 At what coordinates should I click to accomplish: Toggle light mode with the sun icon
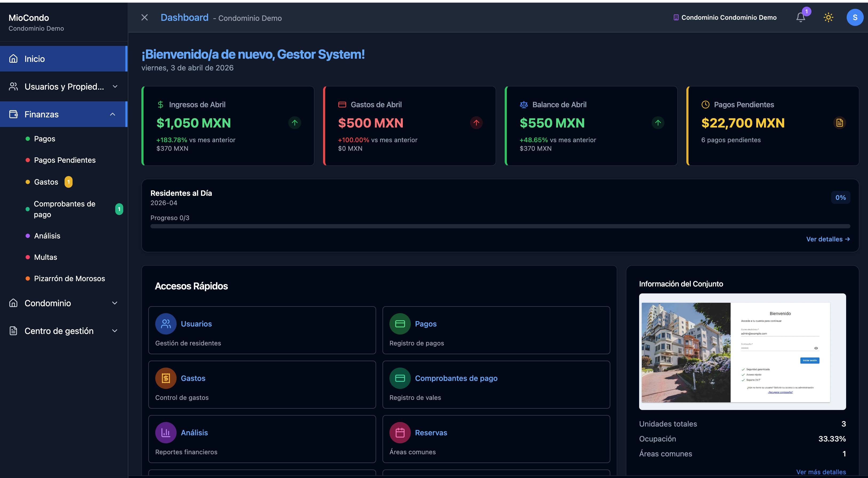click(x=828, y=17)
